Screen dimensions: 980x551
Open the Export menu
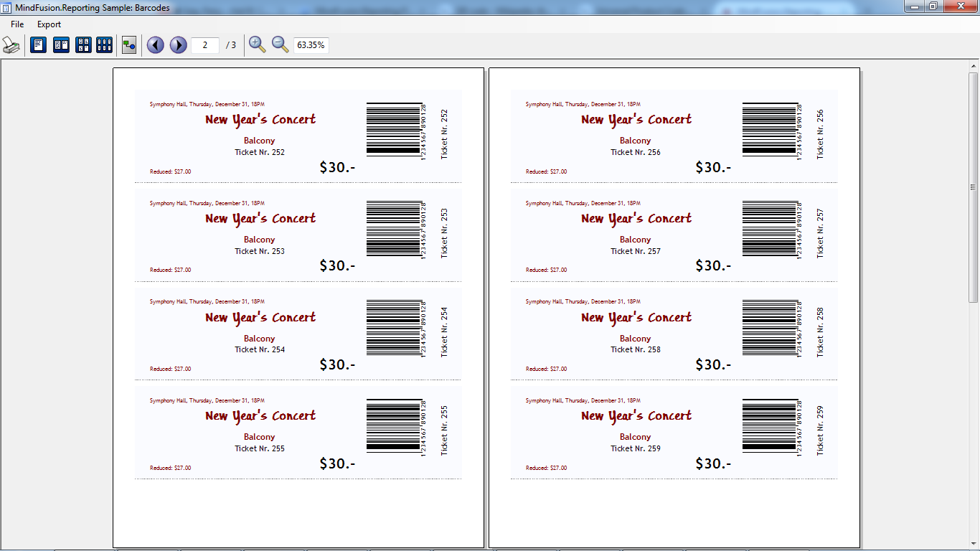pos(50,24)
